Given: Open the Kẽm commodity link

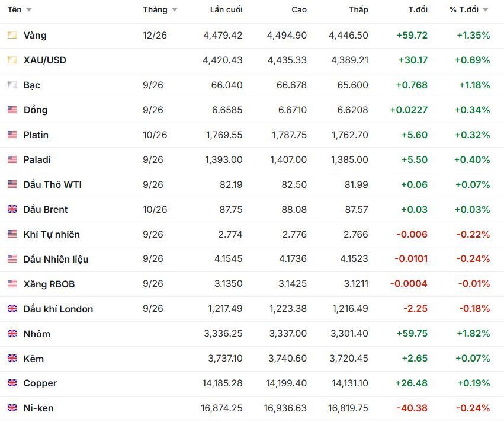Looking at the screenshot, I should [x=33, y=359].
